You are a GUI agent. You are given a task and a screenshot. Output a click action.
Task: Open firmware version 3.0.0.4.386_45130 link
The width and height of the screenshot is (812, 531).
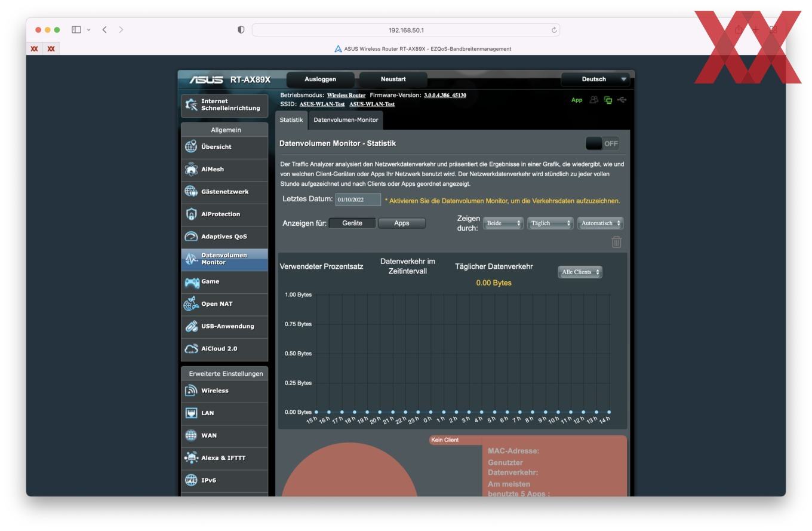(445, 95)
